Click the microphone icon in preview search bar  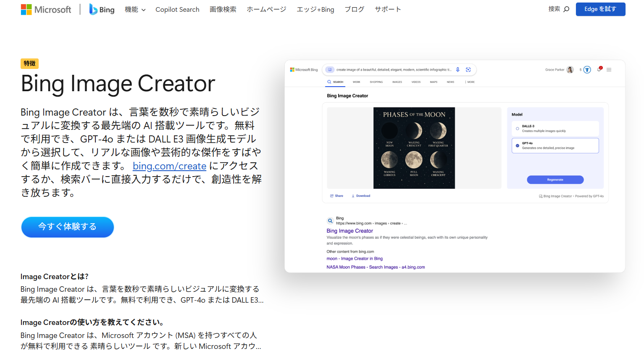pos(458,70)
